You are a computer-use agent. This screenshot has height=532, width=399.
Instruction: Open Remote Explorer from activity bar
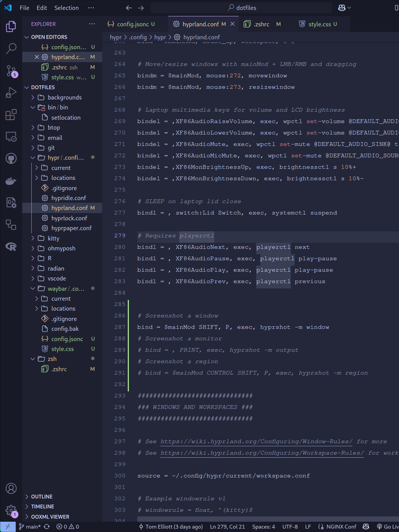pos(11,137)
